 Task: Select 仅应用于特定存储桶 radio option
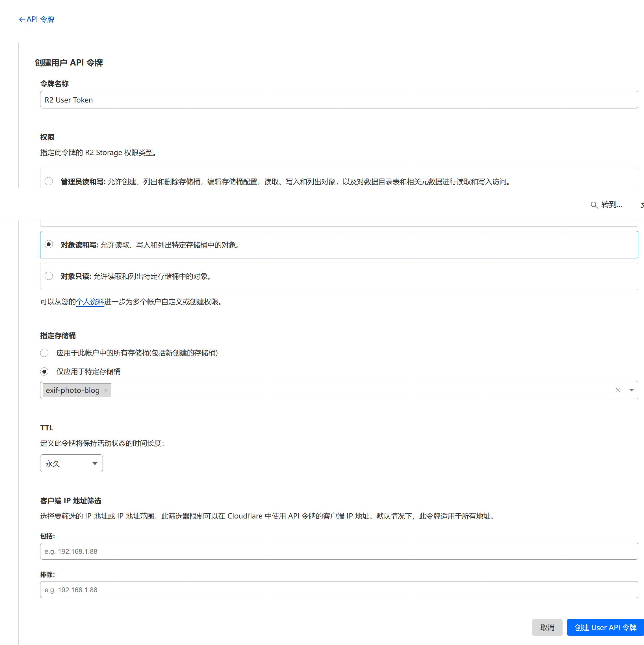[x=44, y=372]
